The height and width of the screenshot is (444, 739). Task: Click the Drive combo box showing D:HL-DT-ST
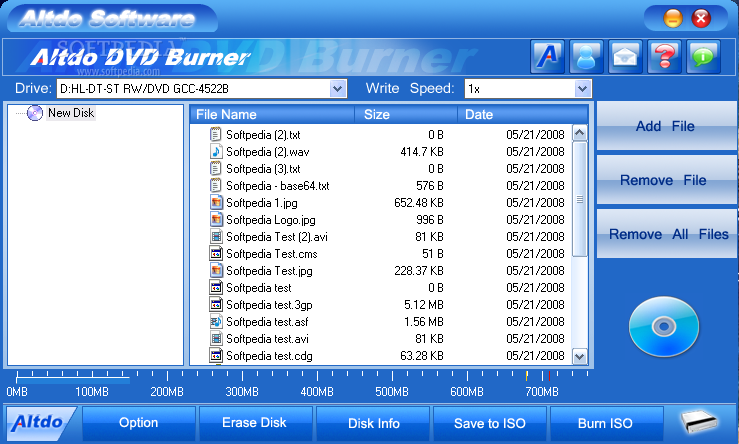[202, 89]
